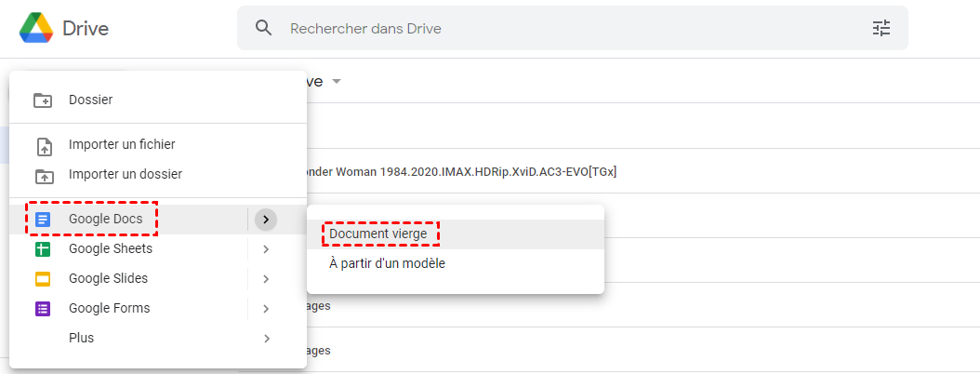Click the yellow Google Slides icon

point(43,279)
